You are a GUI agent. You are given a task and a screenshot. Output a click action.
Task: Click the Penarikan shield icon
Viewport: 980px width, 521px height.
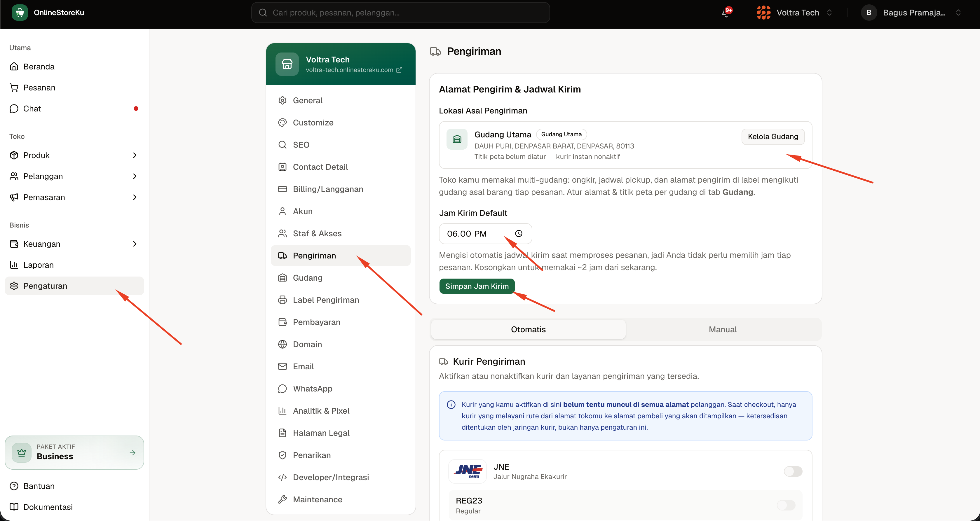pyautogui.click(x=282, y=455)
